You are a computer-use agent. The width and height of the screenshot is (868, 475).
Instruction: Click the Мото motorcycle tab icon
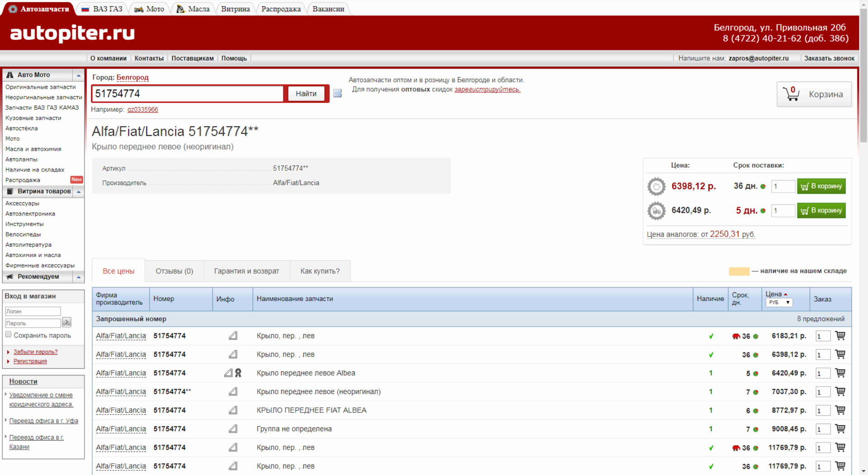pyautogui.click(x=139, y=9)
